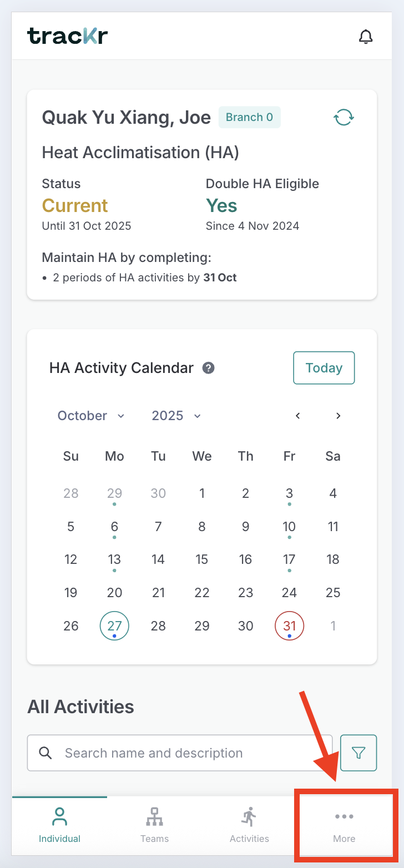The height and width of the screenshot is (868, 404).
Task: Open the activities filter
Action: (358, 753)
